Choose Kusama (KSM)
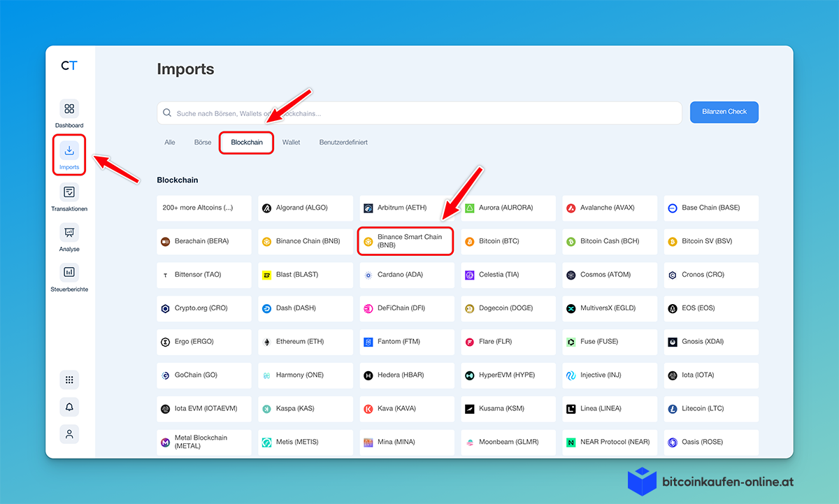This screenshot has height=504, width=839. click(x=508, y=409)
